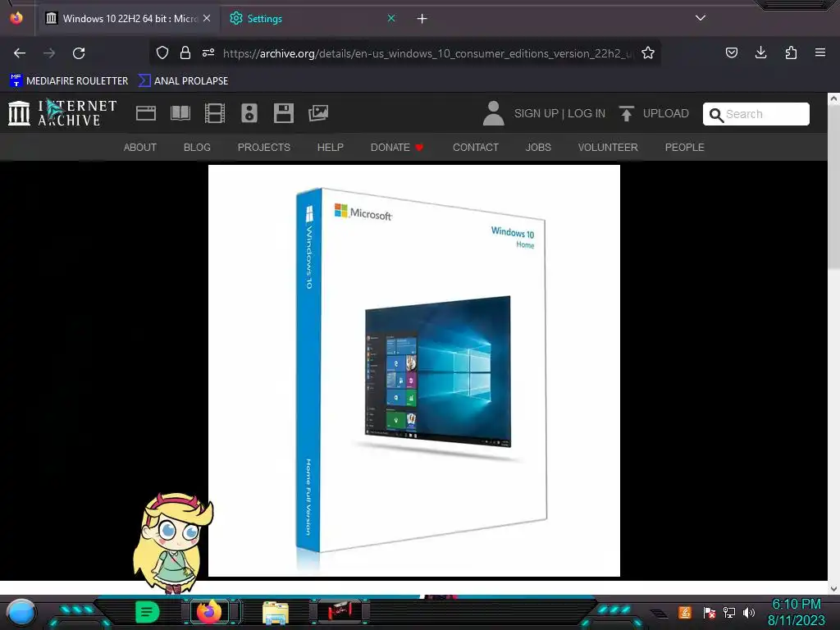Click the Internet Archive logo
The image size is (840, 630).
(x=62, y=113)
